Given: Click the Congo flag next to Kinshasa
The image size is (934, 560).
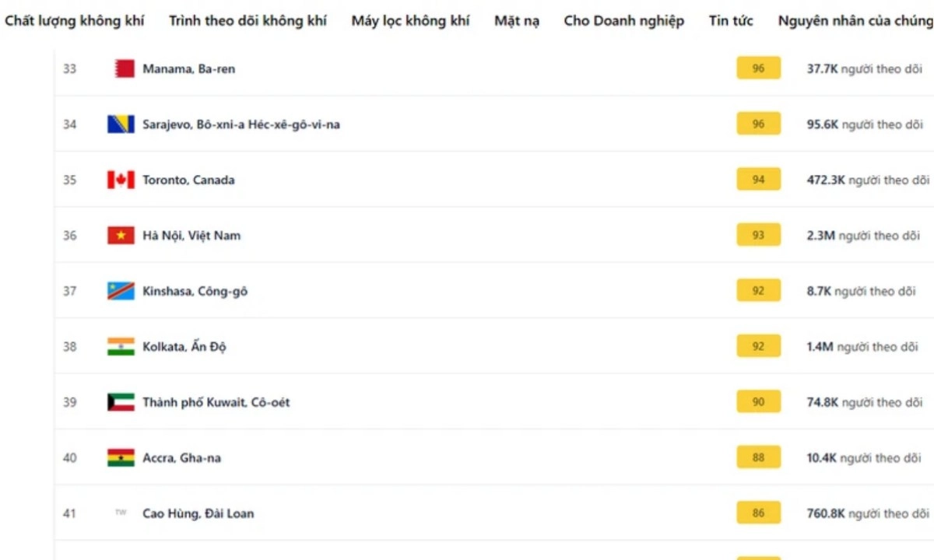Looking at the screenshot, I should tap(121, 291).
